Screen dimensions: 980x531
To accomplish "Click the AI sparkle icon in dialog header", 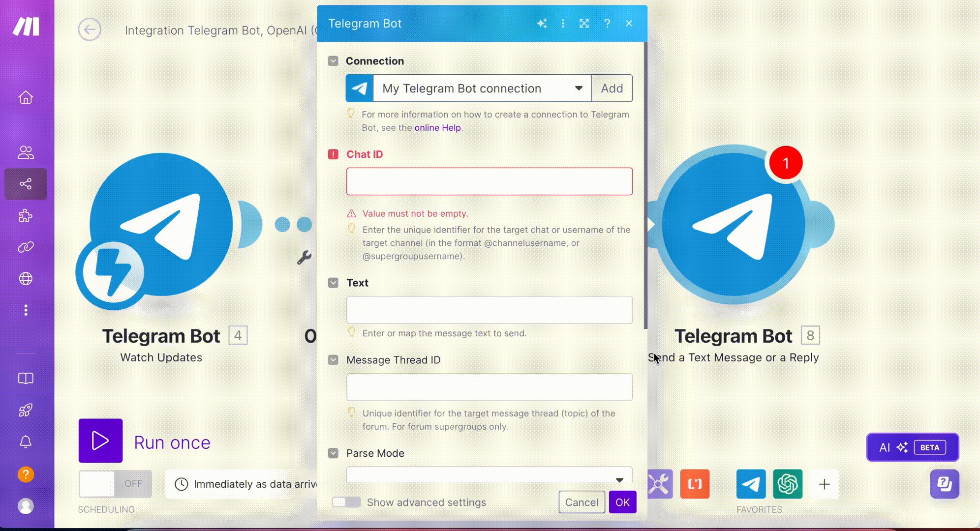I will [x=542, y=24].
